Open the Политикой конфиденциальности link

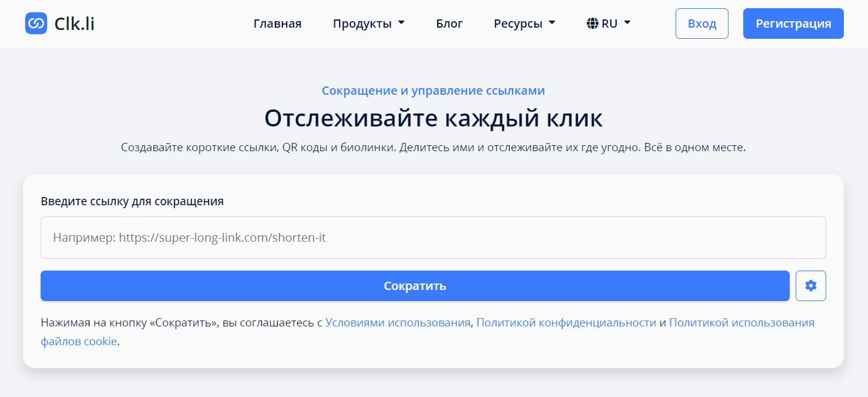[566, 322]
